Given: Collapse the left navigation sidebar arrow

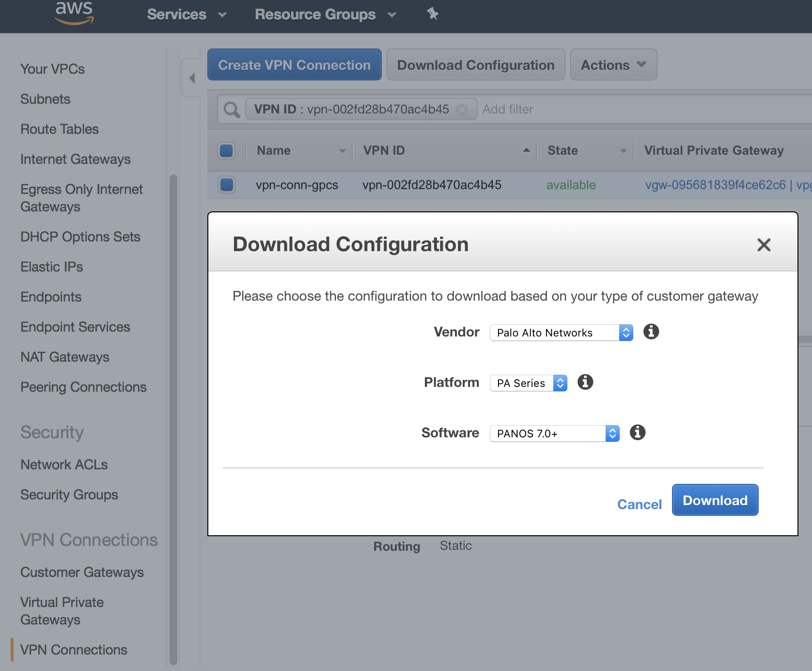Looking at the screenshot, I should point(192,78).
